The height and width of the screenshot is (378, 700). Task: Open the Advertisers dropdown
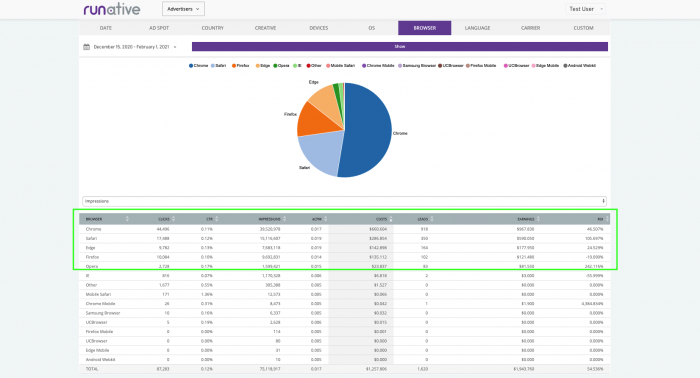(x=183, y=9)
